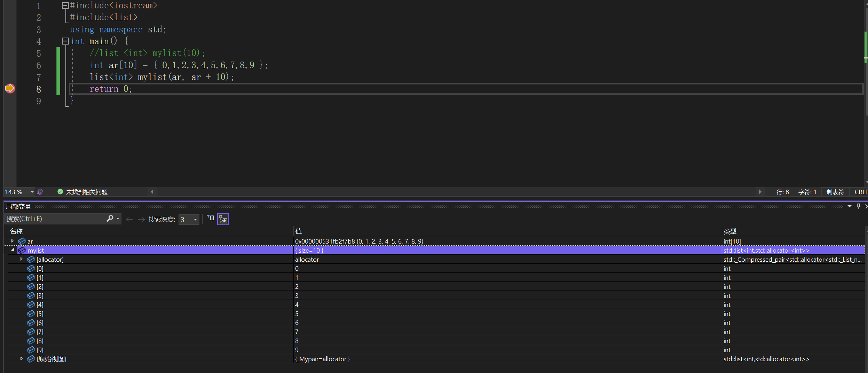This screenshot has width=868, height=373.
Task: Select the {_Mypair=allocator } value cell
Action: click(x=507, y=359)
